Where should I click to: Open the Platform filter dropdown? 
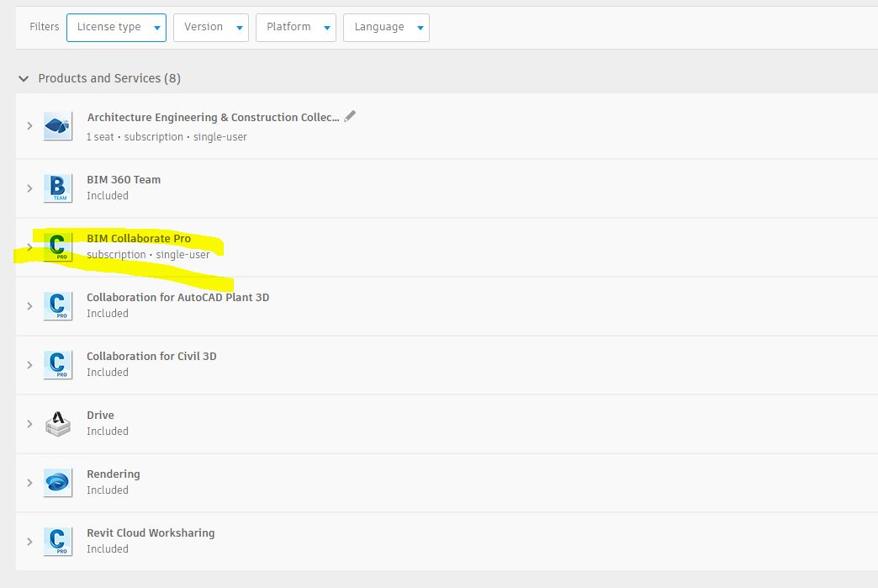coord(295,27)
